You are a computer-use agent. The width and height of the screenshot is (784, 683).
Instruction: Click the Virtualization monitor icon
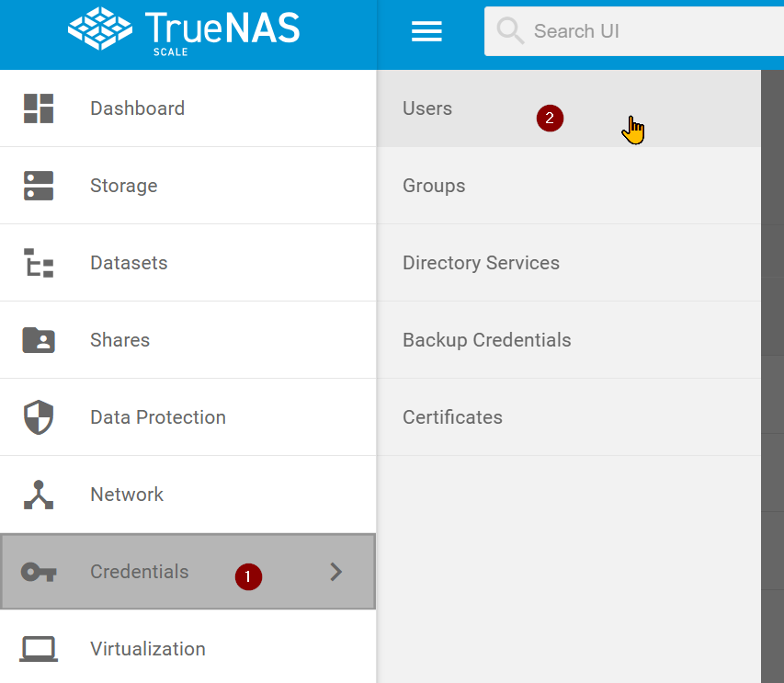[39, 648]
